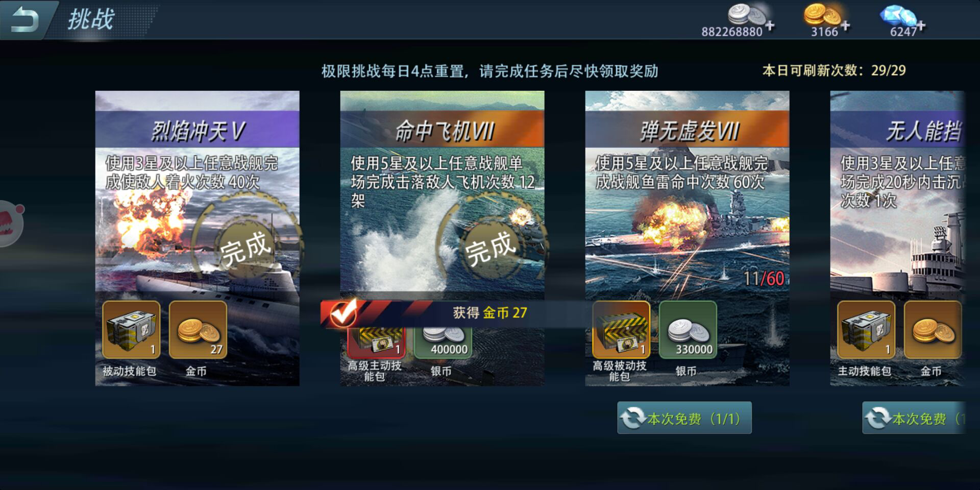Tap the back arrow icon
980x490 pixels.
pos(23,20)
